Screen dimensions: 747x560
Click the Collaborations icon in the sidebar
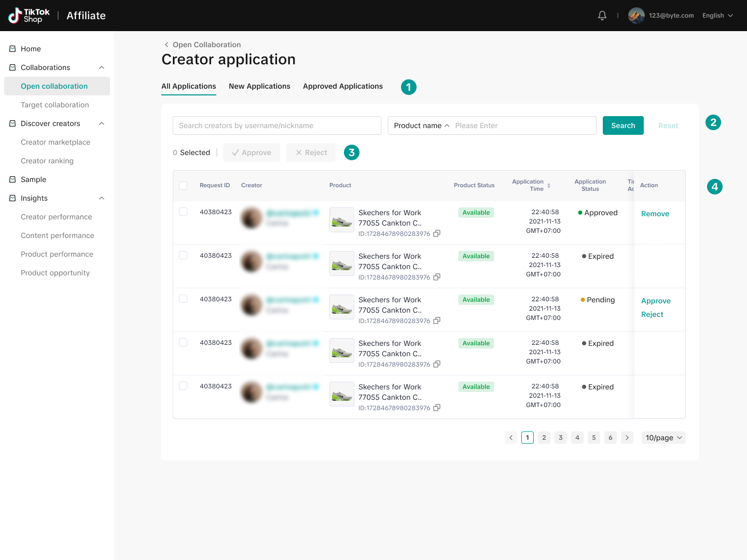[x=12, y=67]
